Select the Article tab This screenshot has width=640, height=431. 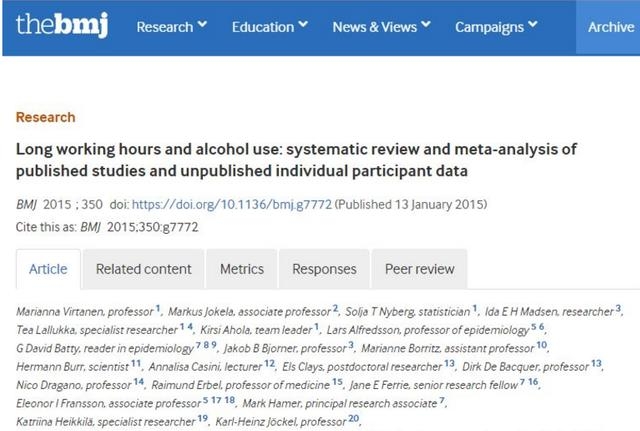48,269
